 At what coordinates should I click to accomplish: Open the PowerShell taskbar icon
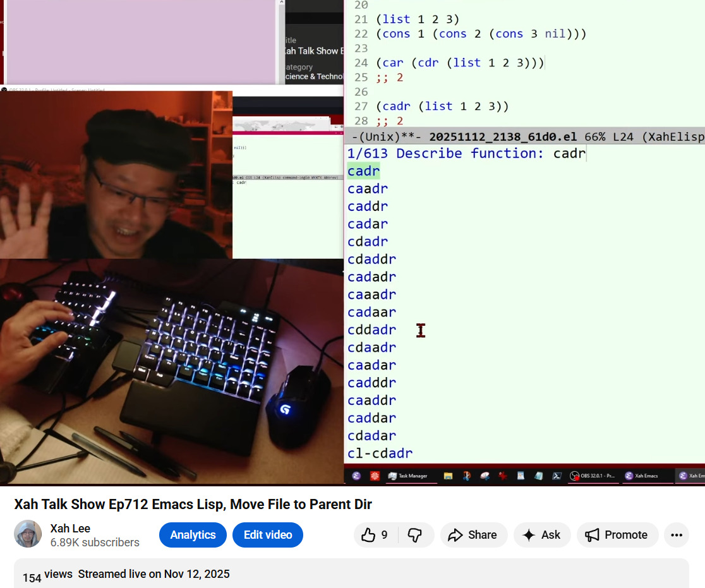click(557, 476)
